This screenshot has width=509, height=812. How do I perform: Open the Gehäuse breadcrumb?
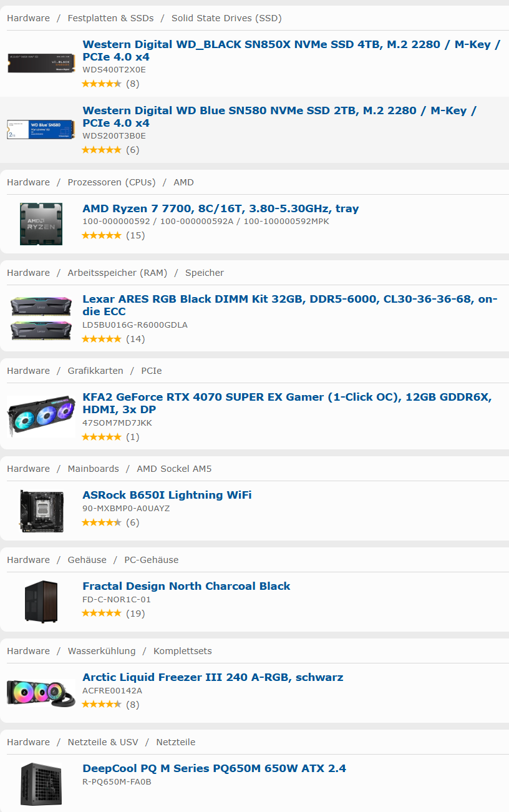87,560
